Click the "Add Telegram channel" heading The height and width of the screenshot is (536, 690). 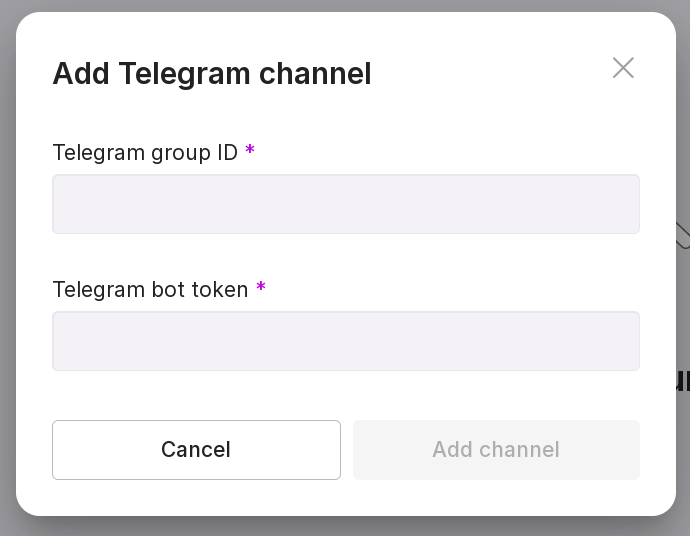211,73
